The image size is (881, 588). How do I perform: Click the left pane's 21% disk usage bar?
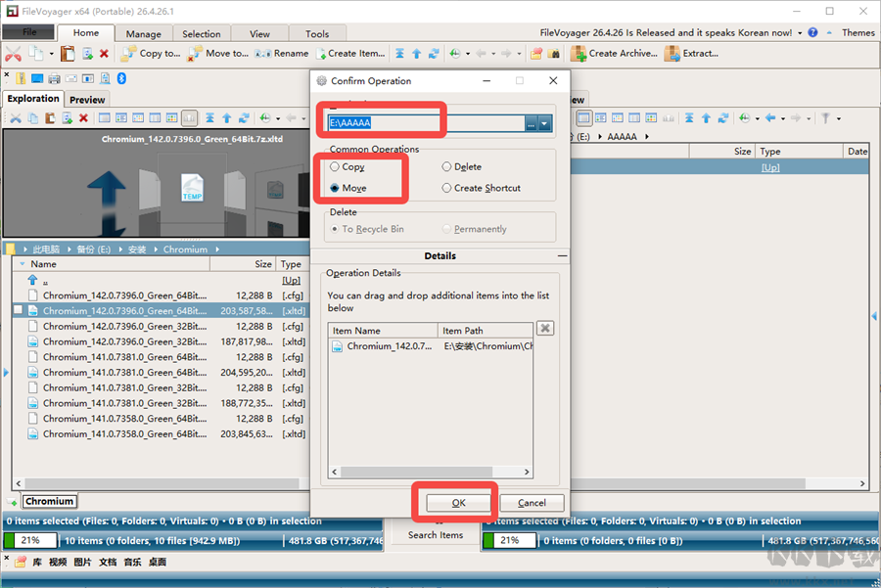[30, 540]
